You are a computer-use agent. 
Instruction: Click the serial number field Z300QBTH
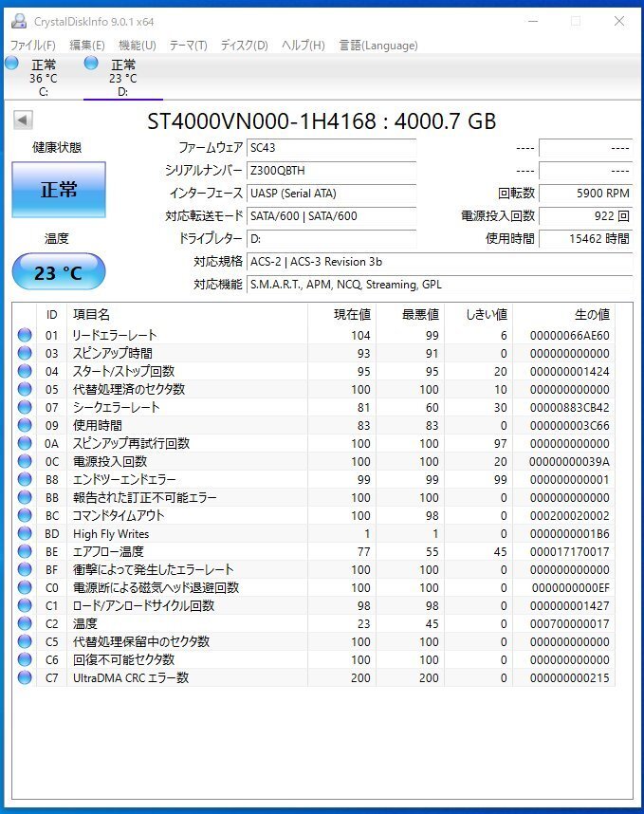(332, 171)
